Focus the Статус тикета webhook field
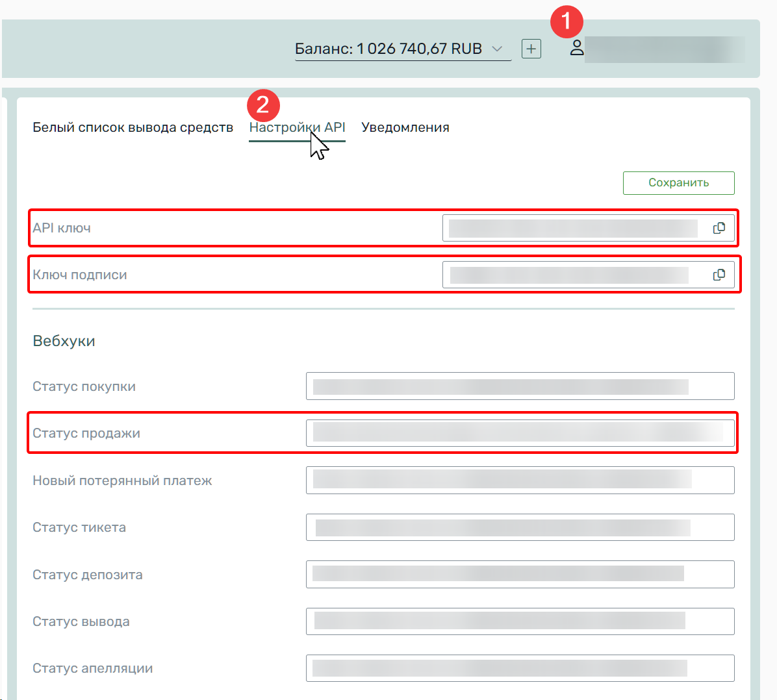This screenshot has height=700, width=777. [x=520, y=527]
